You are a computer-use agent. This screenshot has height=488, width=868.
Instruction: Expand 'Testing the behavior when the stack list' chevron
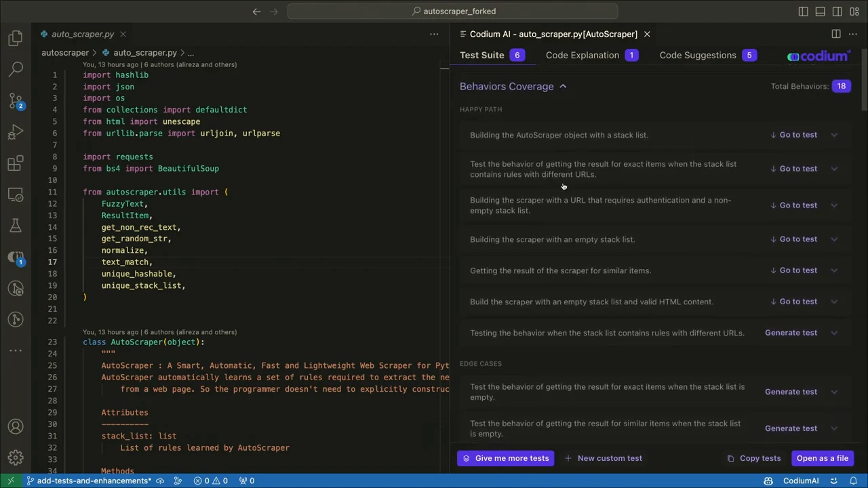(834, 333)
